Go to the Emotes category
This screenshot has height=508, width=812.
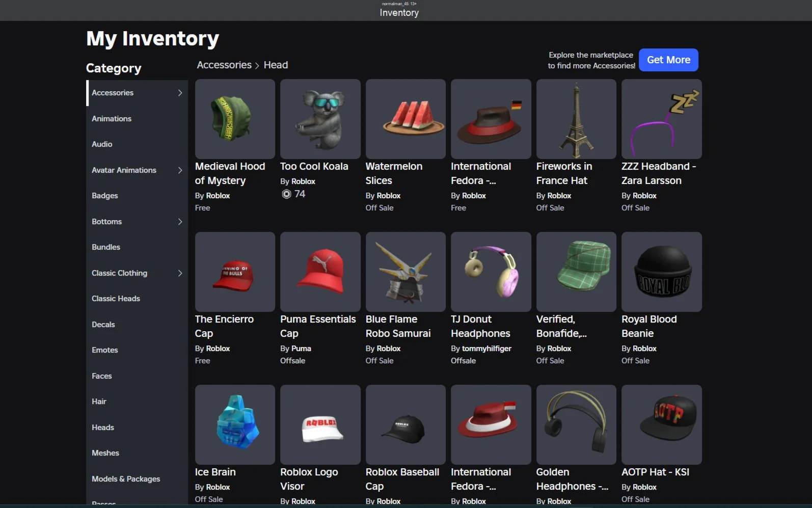[x=137, y=350]
